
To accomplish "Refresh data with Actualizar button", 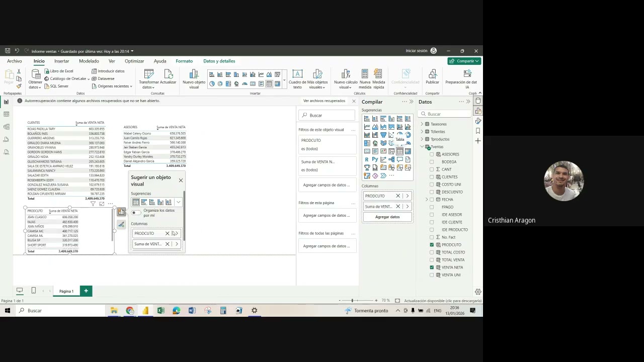I will (x=168, y=77).
